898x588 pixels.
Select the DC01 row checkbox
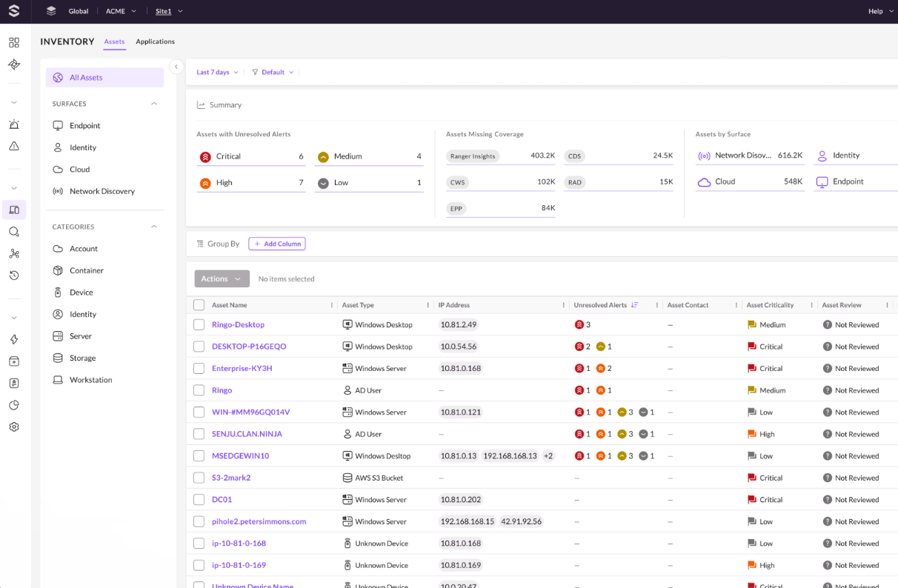[x=199, y=500]
